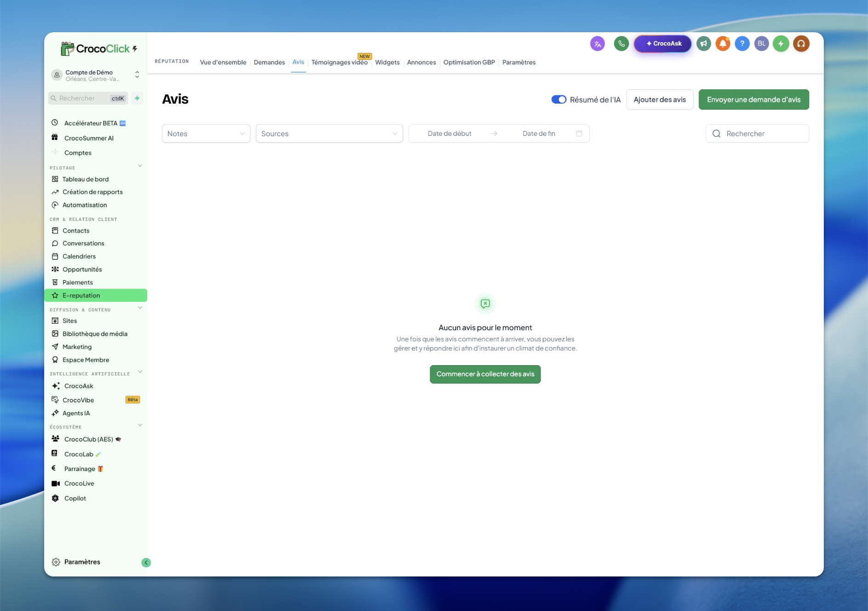The image size is (868, 611).
Task: Click the CrocoClick logo
Action: click(99, 48)
